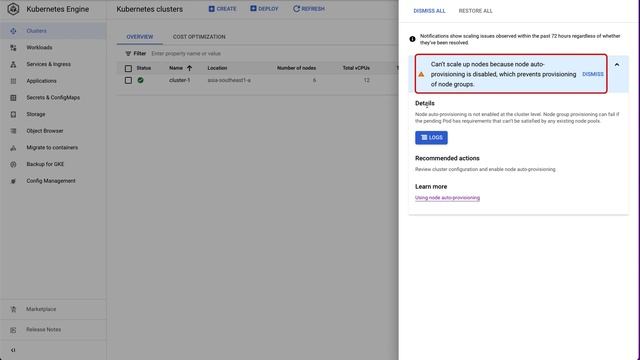Screen dimensions: 640x360
Task: Click Dismiss All notifications
Action: 429,11
